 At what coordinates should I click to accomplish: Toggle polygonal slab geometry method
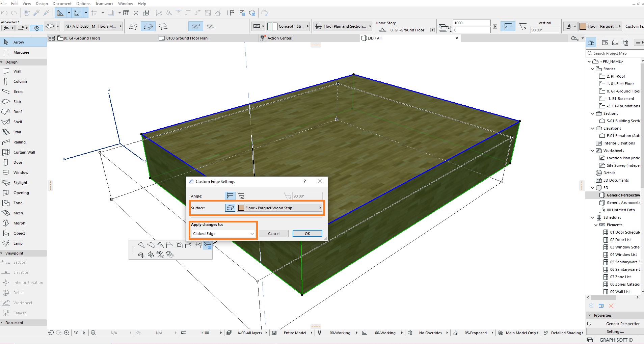click(x=133, y=26)
